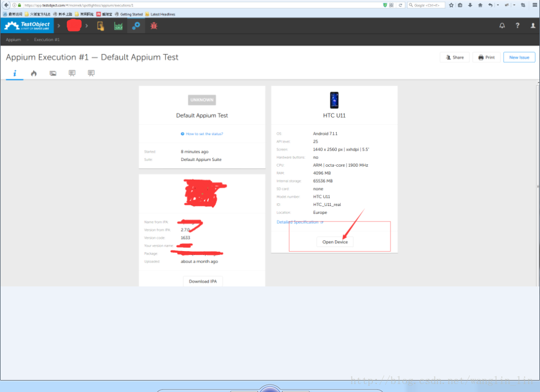The image size is (540, 392).
Task: Click the '65536 MB' internal storage value
Action: coord(323,181)
